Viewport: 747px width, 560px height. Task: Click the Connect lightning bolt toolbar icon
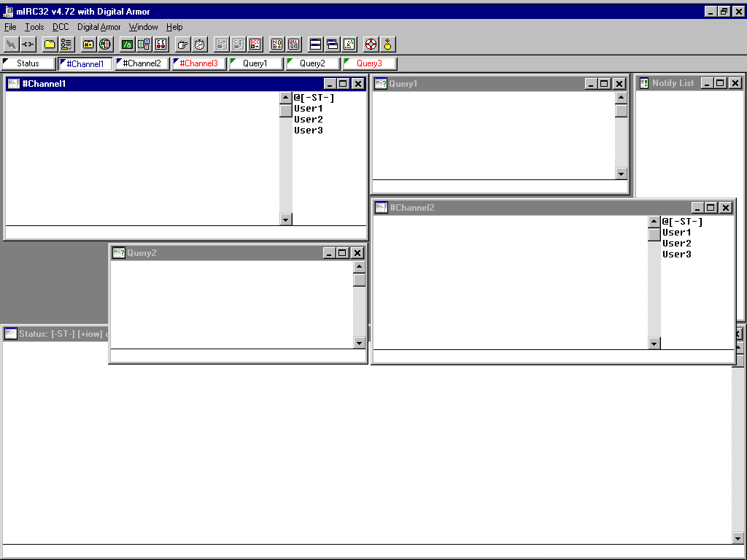click(11, 44)
